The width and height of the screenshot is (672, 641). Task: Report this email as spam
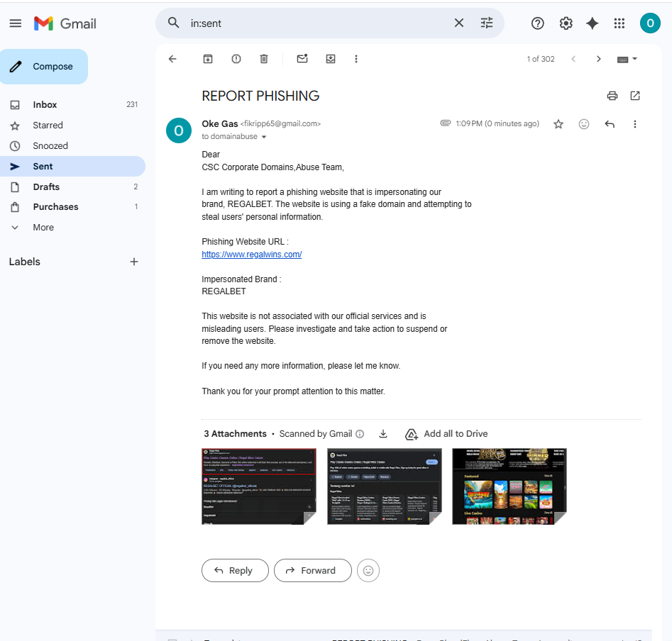[x=236, y=59]
